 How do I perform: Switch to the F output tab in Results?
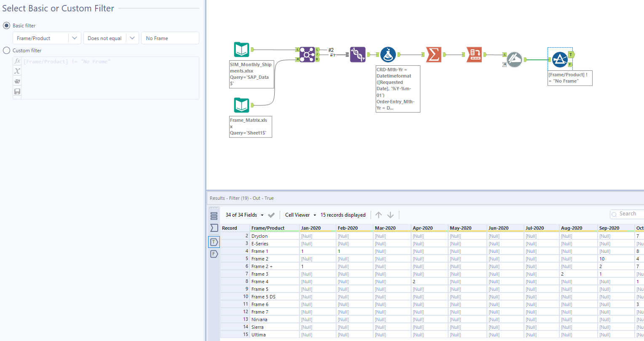click(x=214, y=253)
